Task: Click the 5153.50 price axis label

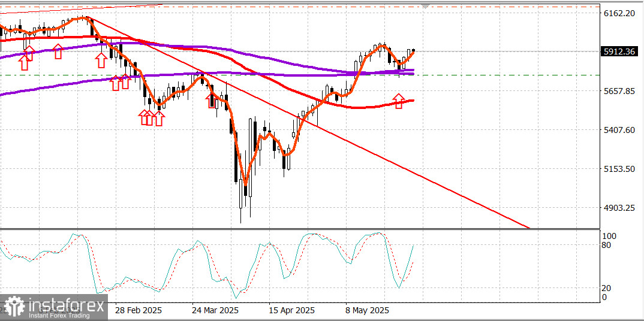Action: coord(619,169)
